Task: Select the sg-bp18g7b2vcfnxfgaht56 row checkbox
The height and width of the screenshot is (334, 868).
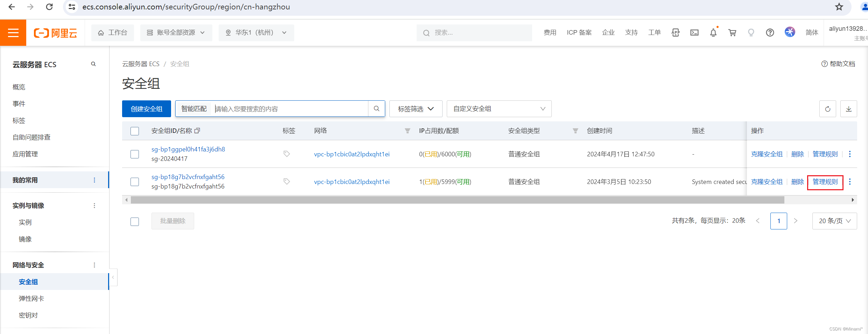Action: click(135, 182)
